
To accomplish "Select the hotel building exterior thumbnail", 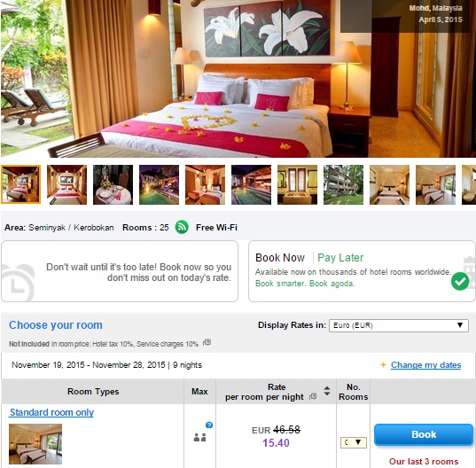I will [343, 184].
